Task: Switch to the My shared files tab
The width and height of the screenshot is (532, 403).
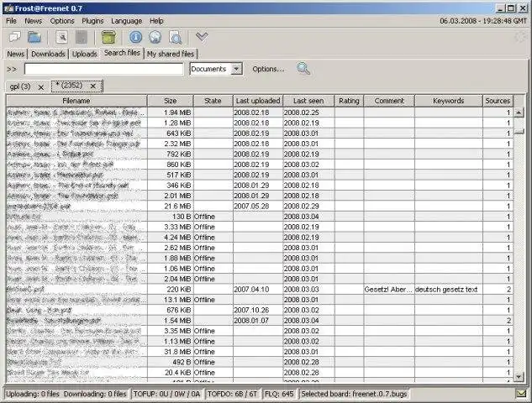Action: click(171, 54)
